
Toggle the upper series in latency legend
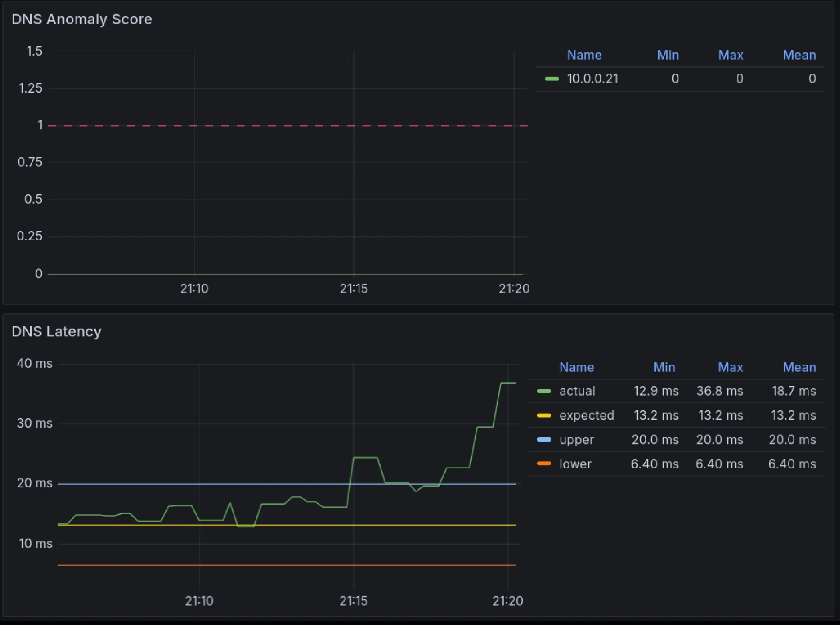tap(576, 440)
